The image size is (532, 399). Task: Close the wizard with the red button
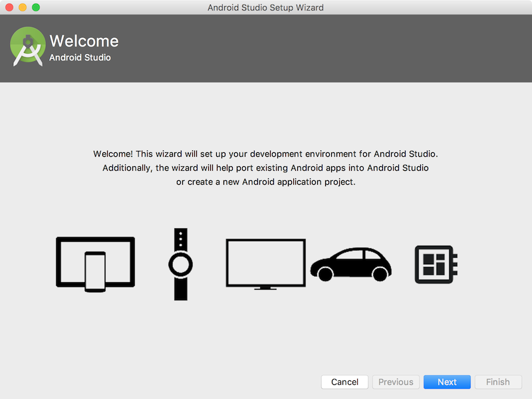tap(9, 7)
